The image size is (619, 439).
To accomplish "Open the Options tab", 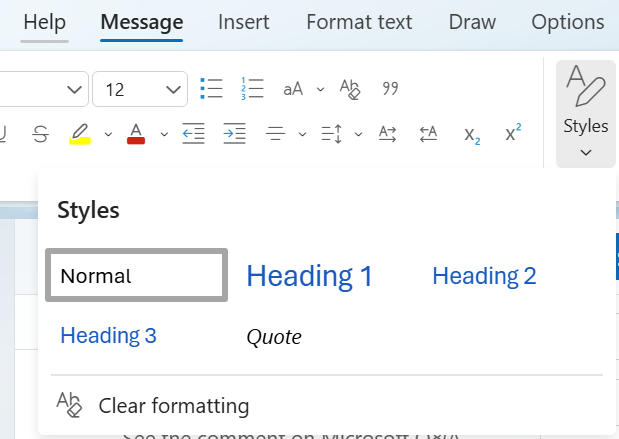I will click(x=568, y=22).
